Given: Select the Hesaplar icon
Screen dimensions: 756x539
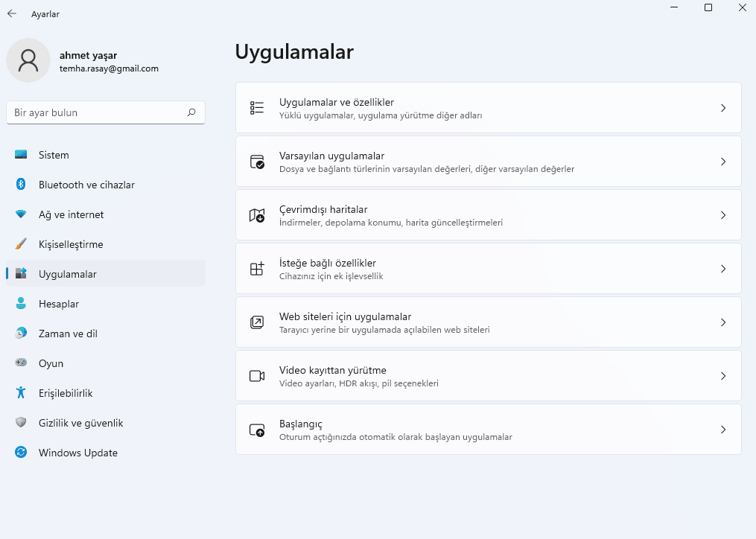Looking at the screenshot, I should pos(22,304).
